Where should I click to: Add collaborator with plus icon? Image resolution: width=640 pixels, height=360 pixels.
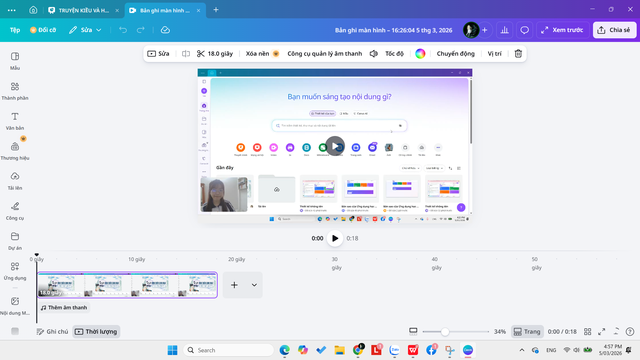484,30
